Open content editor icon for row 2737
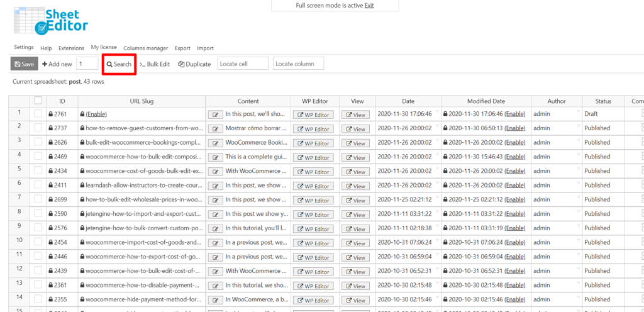Screen dimensions: 644x312 click(x=215, y=129)
